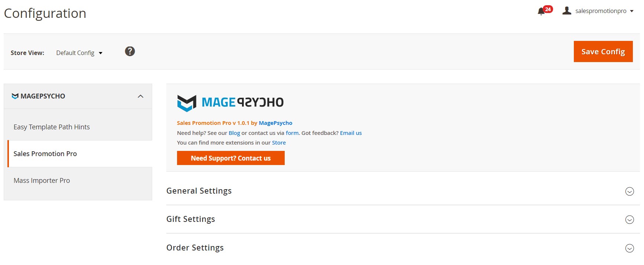This screenshot has width=644, height=265.
Task: Click Need Support? Contact us button
Action: [231, 158]
